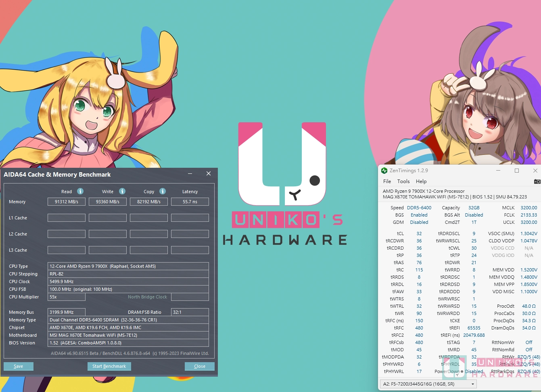Viewport: 541px width, 392px height.
Task: Click the Save button in AIDA64
Action: [x=19, y=366]
